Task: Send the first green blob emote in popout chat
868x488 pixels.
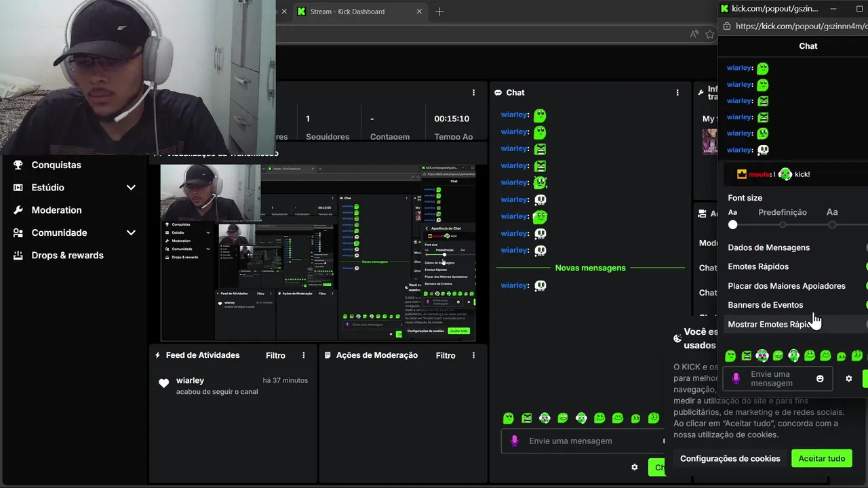Action: (x=730, y=356)
